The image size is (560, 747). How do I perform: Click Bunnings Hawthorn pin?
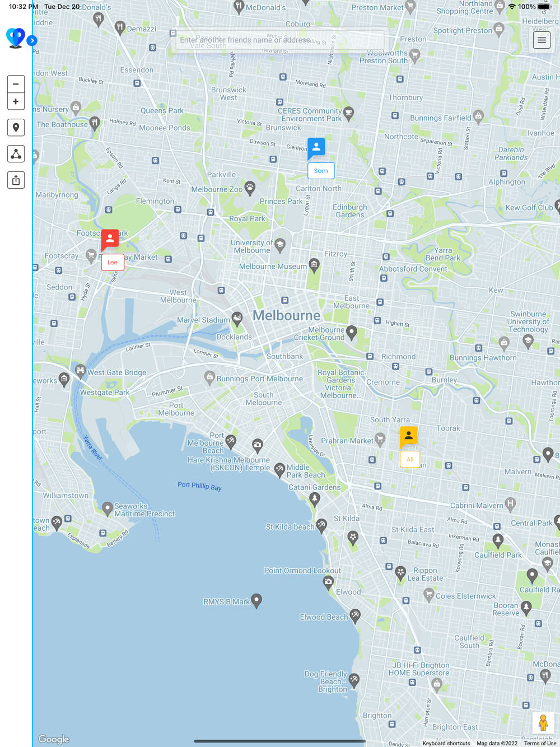(x=504, y=343)
